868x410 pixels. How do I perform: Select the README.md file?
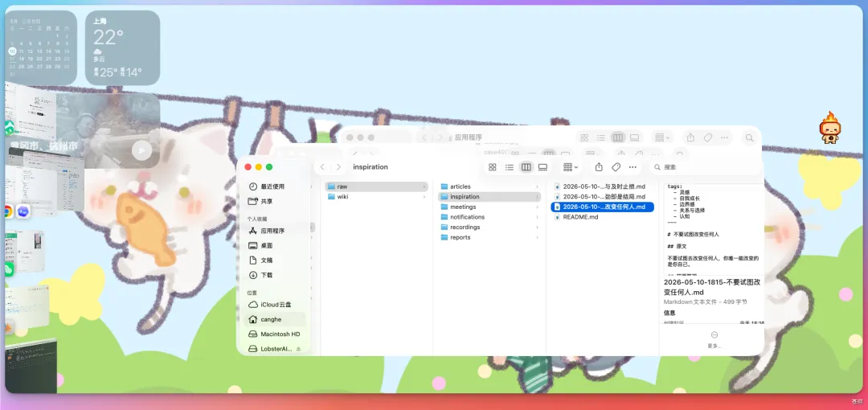602,216
